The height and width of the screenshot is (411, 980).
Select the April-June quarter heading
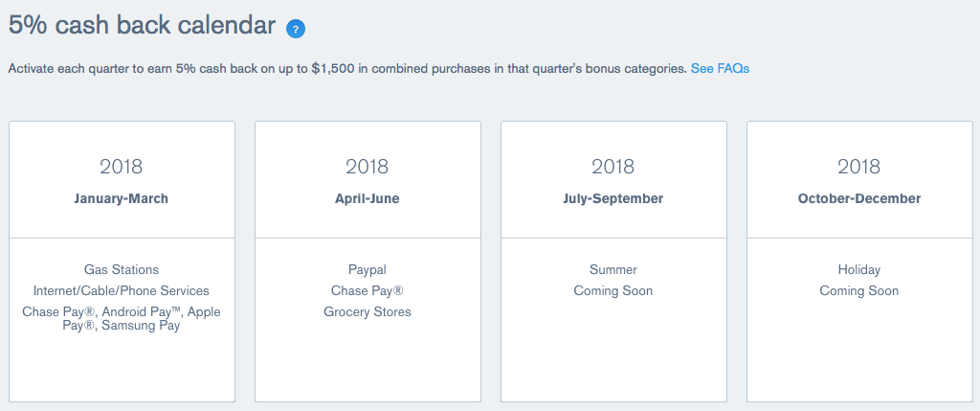(367, 199)
